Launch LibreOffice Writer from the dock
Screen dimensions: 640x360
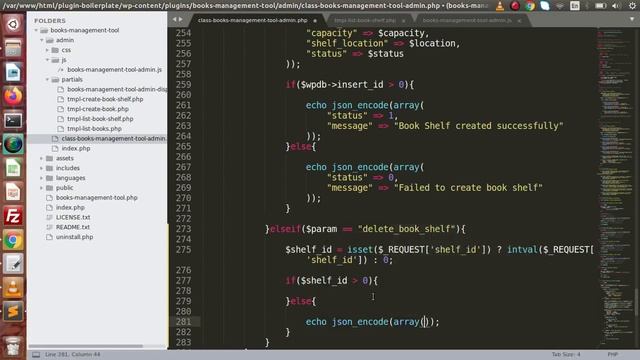(13, 73)
